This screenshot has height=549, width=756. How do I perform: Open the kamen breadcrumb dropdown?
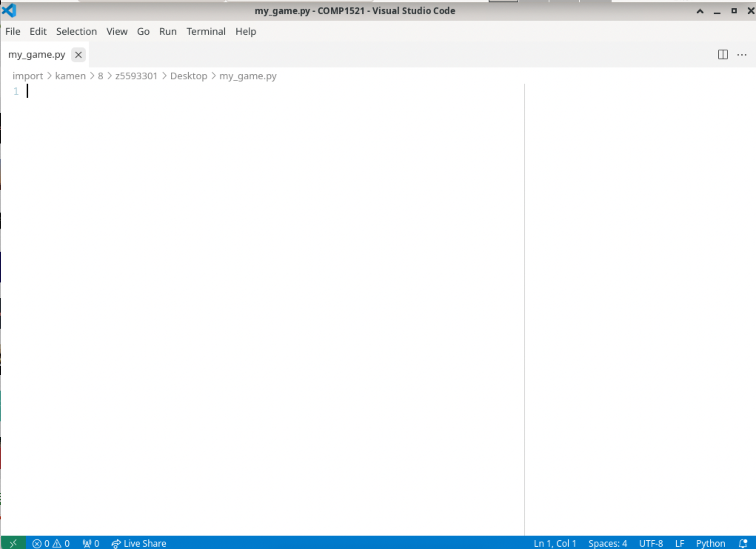70,76
